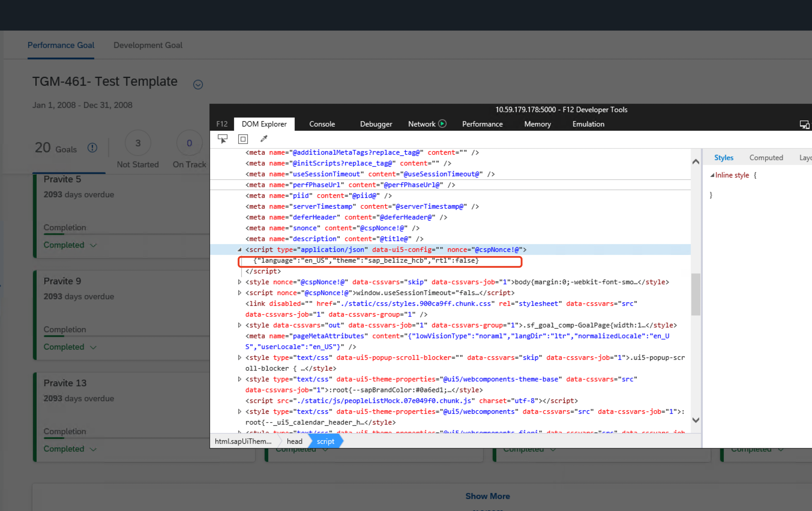Switch to the Computed styles tab
This screenshot has height=511, width=812.
pos(766,157)
